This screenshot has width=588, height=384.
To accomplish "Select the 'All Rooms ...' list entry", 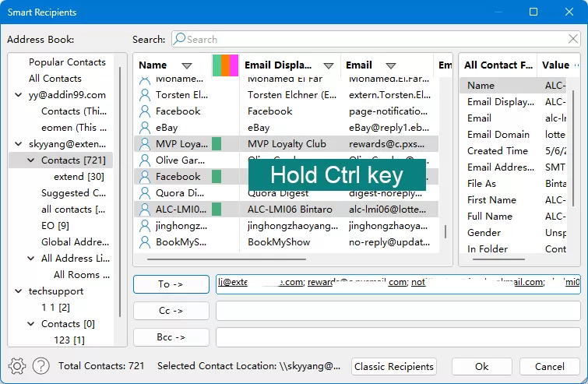I will tap(82, 275).
